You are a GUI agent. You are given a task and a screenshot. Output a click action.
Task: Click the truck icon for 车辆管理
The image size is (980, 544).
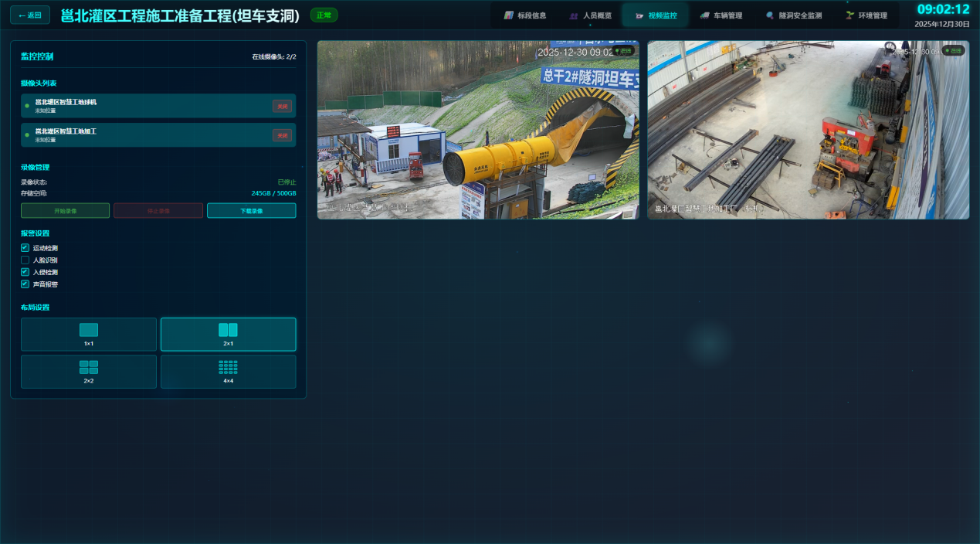click(705, 15)
